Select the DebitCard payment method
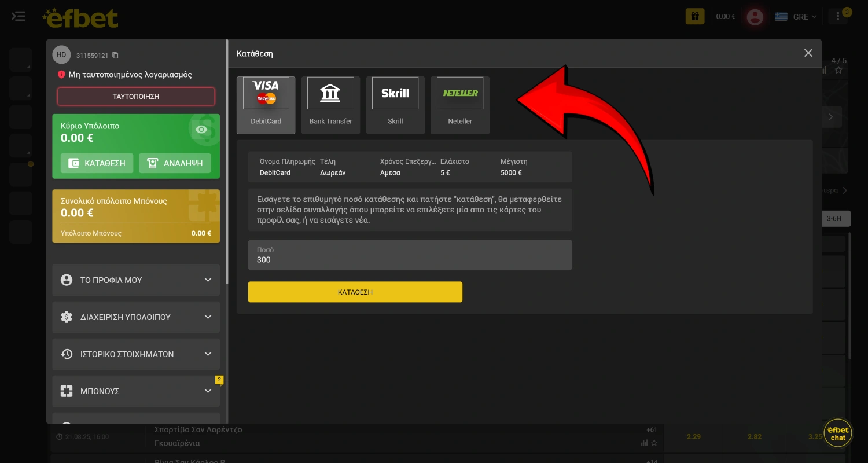Screen dimensions: 868x463 coord(266,105)
